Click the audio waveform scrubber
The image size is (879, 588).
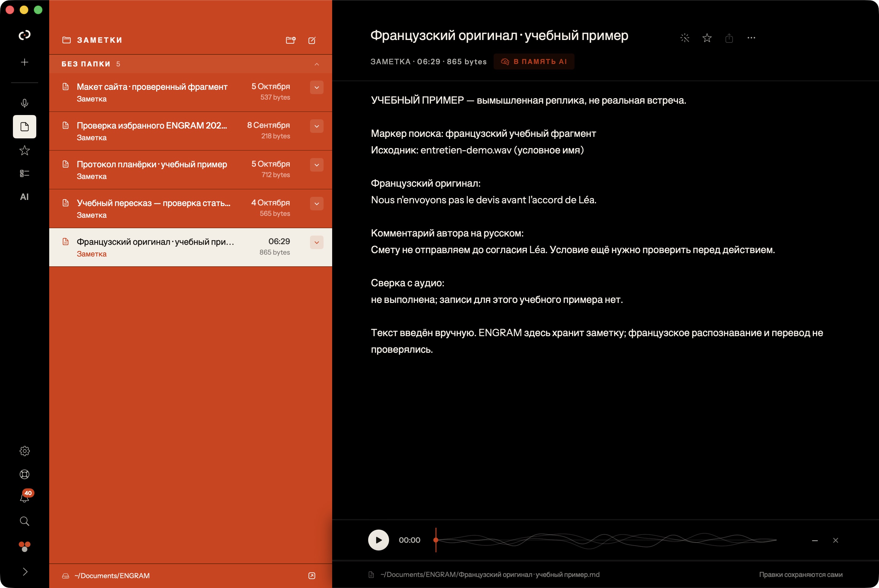606,540
